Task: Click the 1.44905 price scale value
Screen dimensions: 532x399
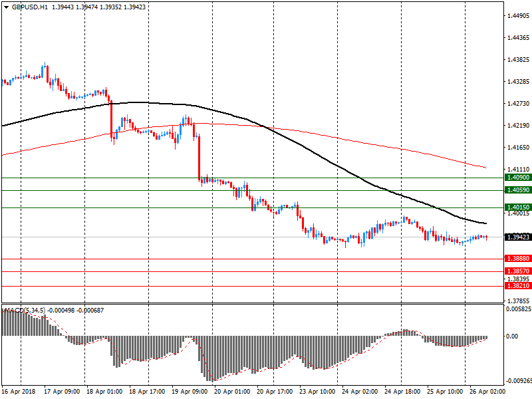Action: 519,15
